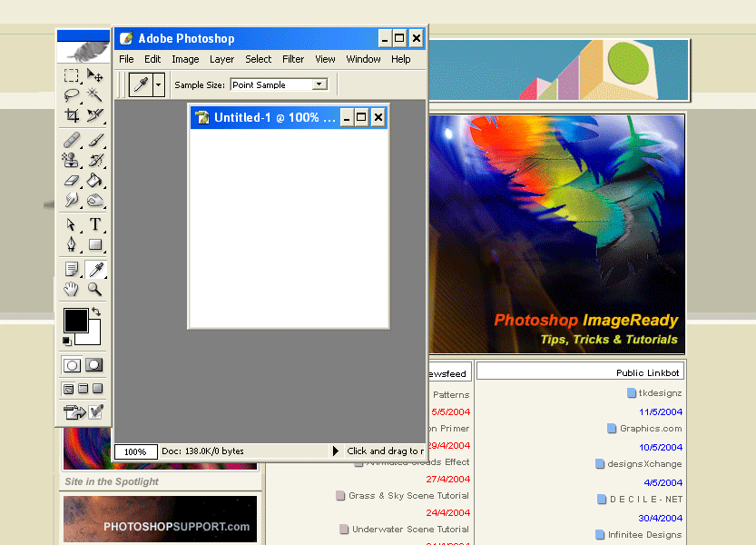The width and height of the screenshot is (756, 545).
Task: Swap foreground and background colors
Action: [x=96, y=312]
